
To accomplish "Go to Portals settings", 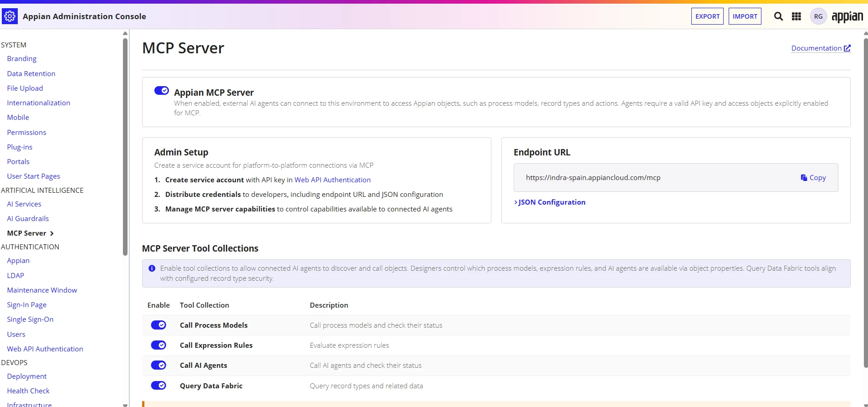I will (18, 161).
